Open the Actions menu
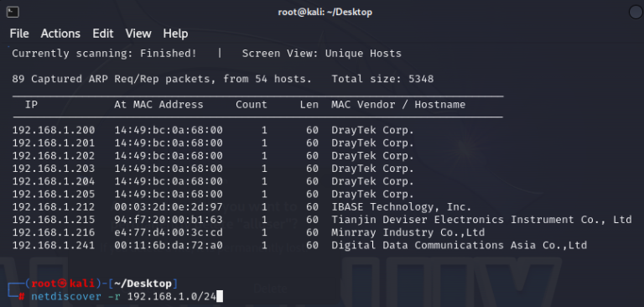644x307 pixels. (x=60, y=34)
